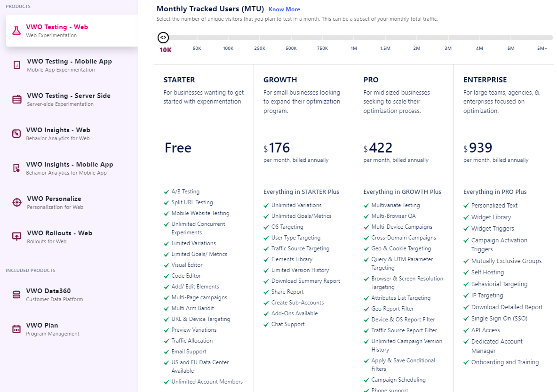Viewport: 557px width, 392px height.
Task: Click the GROWTH plan price $176
Action: (x=277, y=147)
